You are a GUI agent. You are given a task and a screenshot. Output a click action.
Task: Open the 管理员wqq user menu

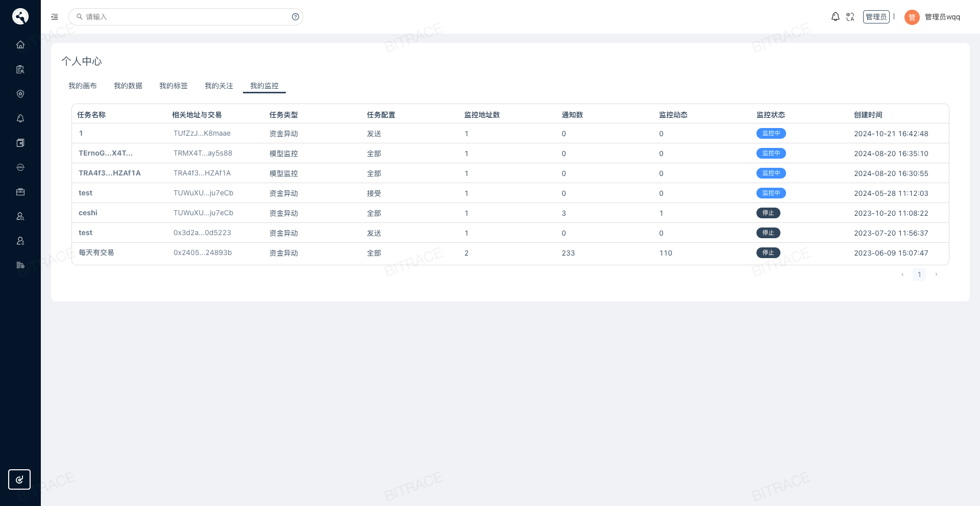tap(942, 17)
